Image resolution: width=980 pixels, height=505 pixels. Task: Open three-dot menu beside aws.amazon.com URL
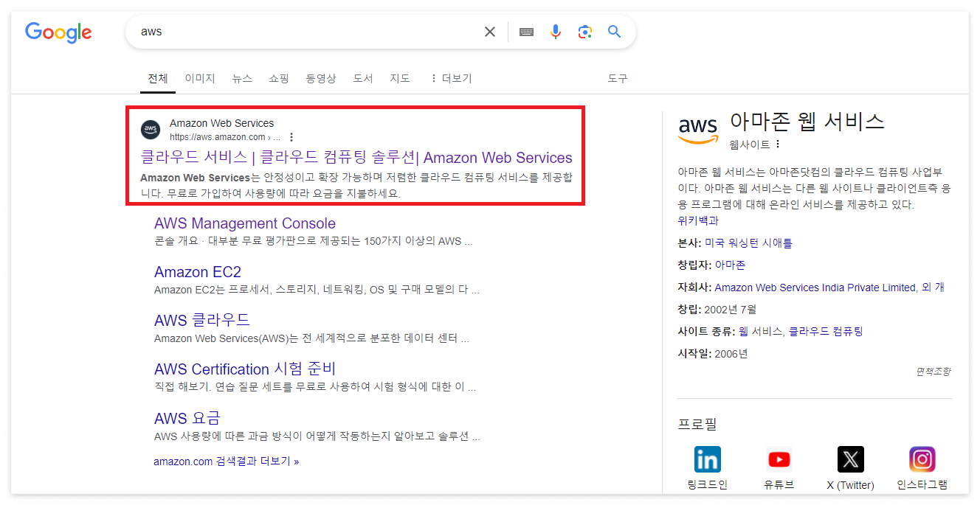point(291,137)
